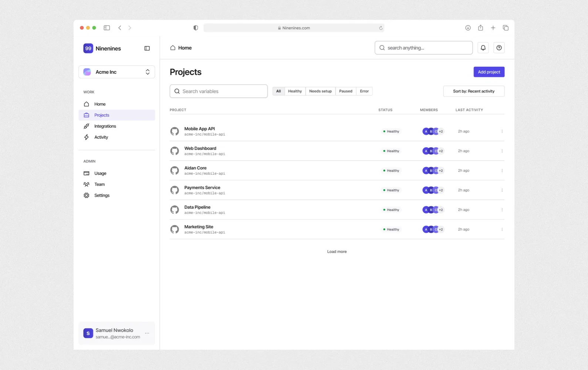The height and width of the screenshot is (370, 588).
Task: Click the browser share icon
Action: [480, 28]
